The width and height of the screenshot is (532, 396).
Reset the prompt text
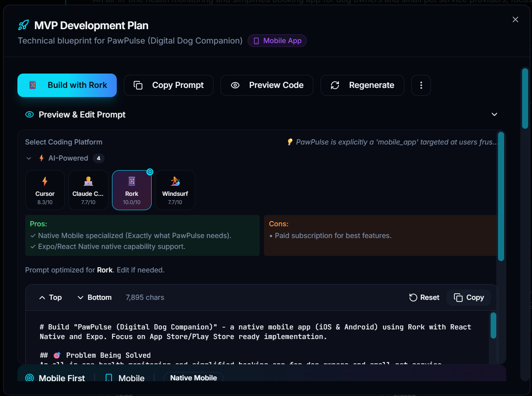click(x=424, y=298)
